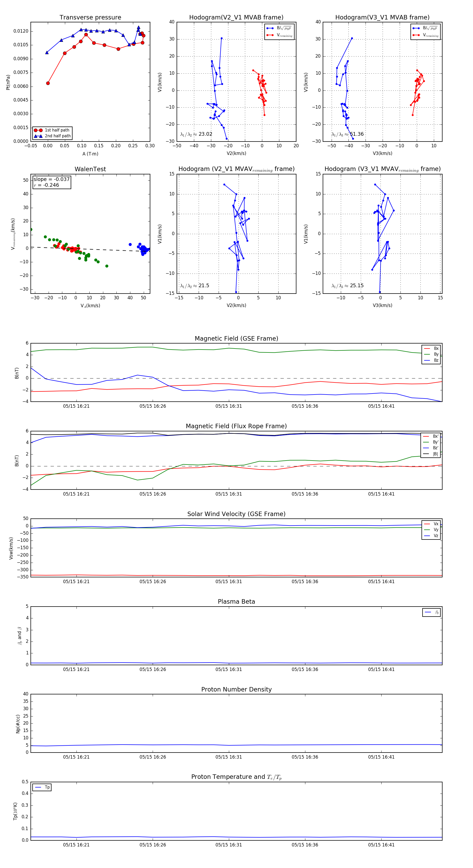The height and width of the screenshot is (868, 473).
Task: Select the Bx' legend entry in Flux Rope plot
Action: click(431, 436)
